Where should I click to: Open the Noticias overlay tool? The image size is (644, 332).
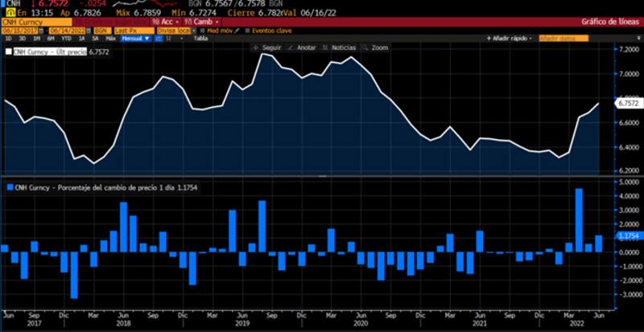[x=338, y=47]
